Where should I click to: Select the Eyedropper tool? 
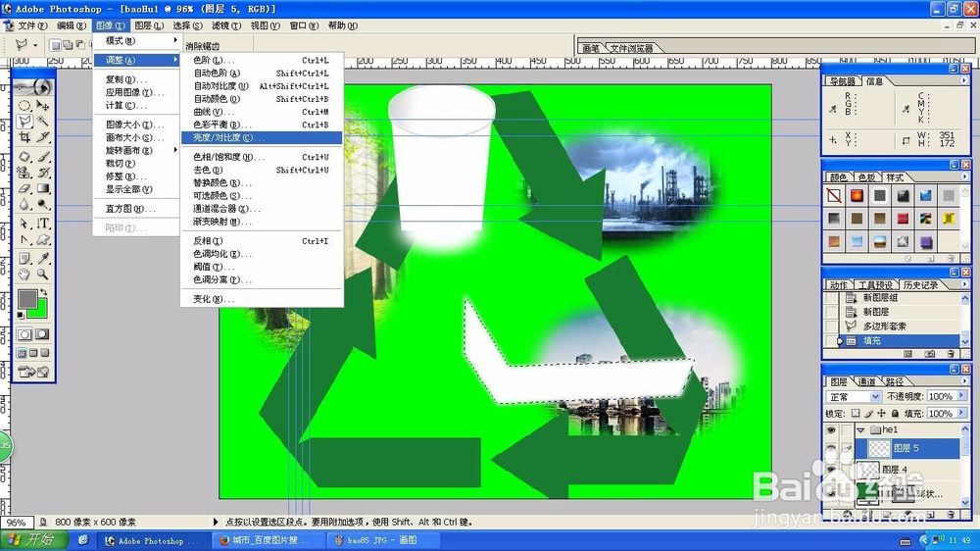tap(42, 258)
